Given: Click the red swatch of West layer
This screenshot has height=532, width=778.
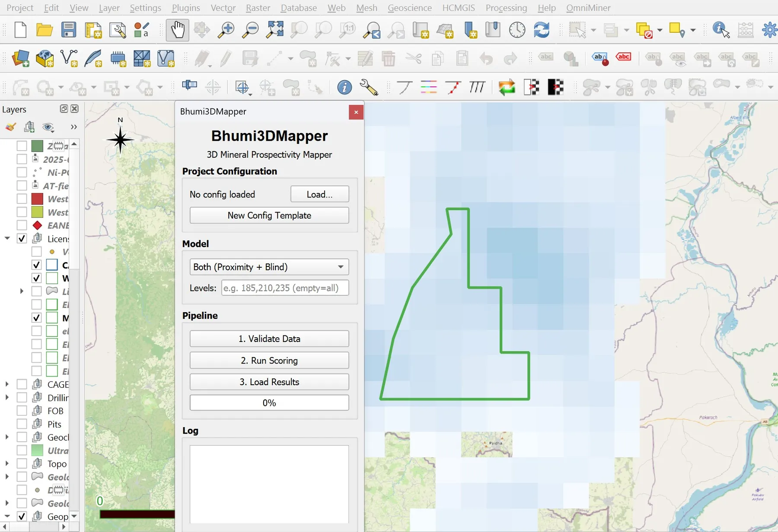Looking at the screenshot, I should (38, 199).
